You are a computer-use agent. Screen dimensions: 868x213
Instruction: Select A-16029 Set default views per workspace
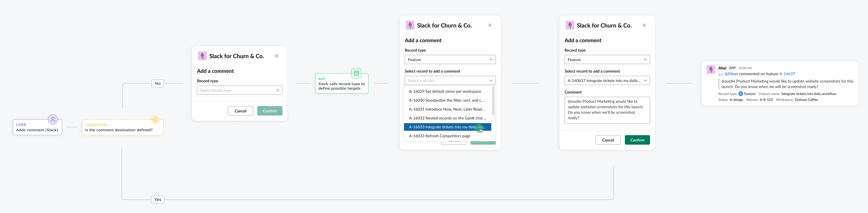pyautogui.click(x=447, y=91)
